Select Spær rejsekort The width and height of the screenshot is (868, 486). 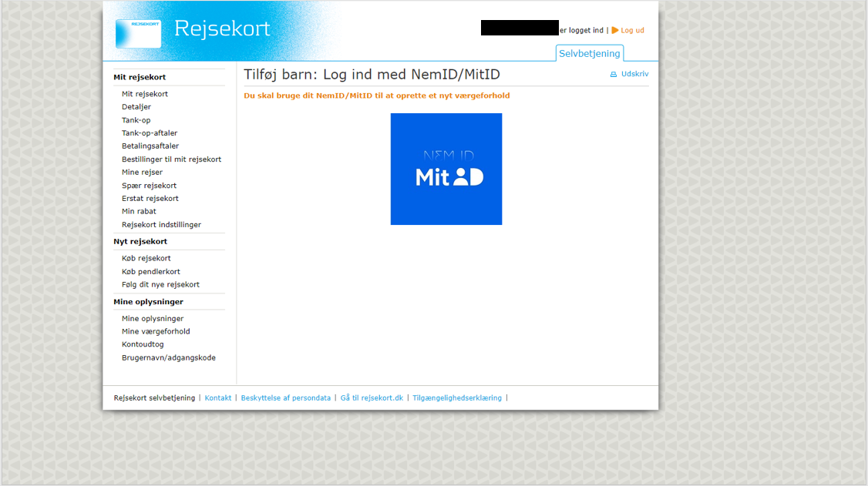149,186
